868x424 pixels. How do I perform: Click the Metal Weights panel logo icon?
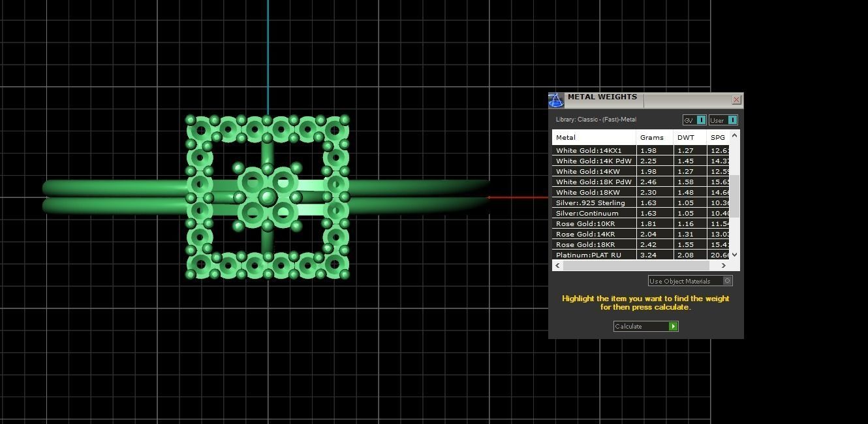[555, 100]
